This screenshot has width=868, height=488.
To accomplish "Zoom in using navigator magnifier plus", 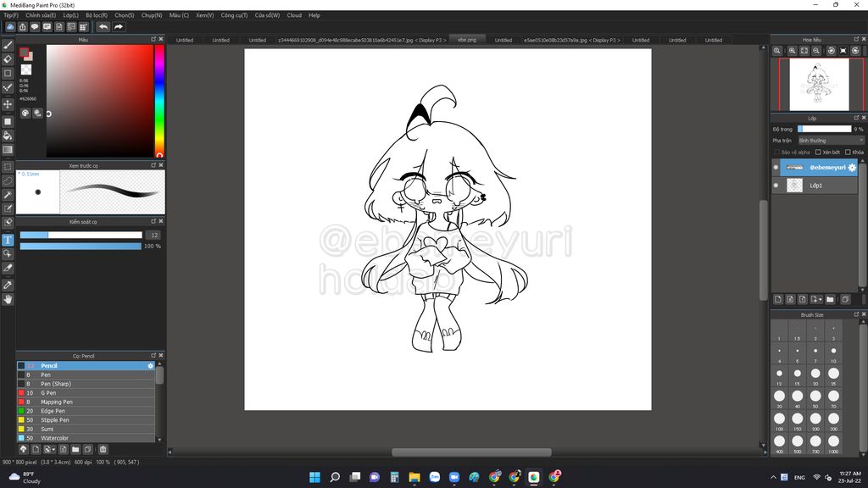I will (793, 50).
